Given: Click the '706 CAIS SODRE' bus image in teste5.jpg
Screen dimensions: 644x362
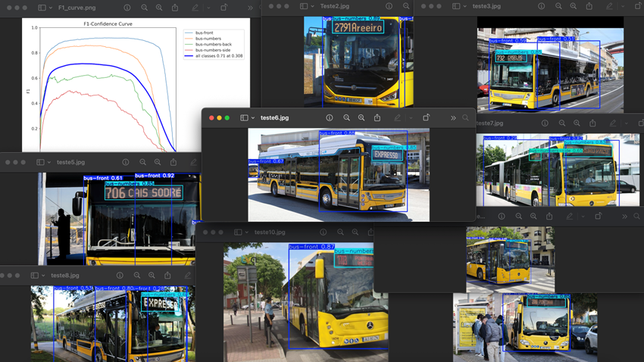Looking at the screenshot, I should pos(120,219).
